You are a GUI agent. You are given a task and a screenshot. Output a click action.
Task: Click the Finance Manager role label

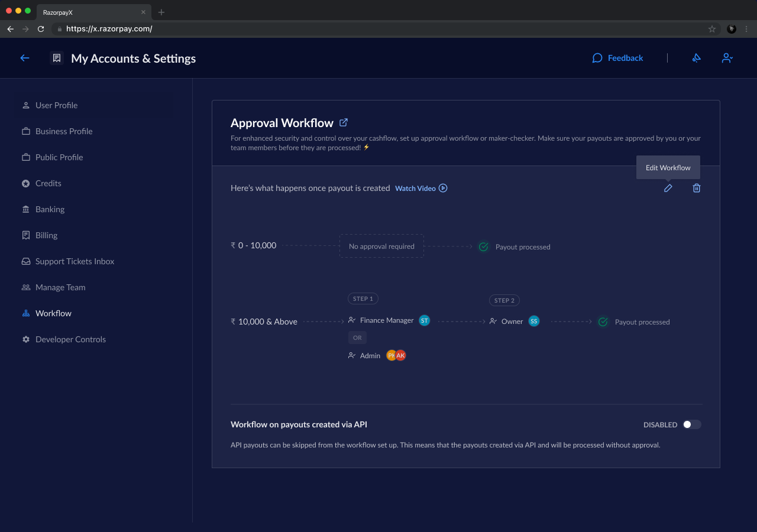pos(387,320)
